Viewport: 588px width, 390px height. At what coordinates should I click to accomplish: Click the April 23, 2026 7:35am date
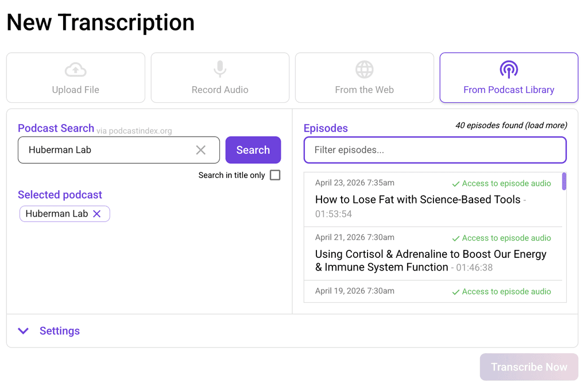(355, 183)
